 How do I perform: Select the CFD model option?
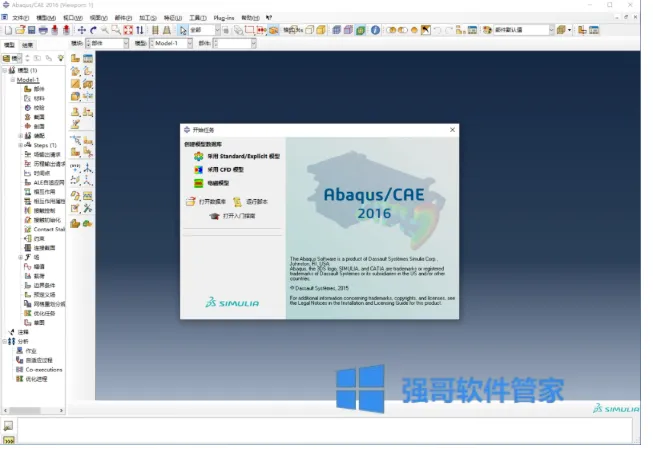(x=219, y=170)
